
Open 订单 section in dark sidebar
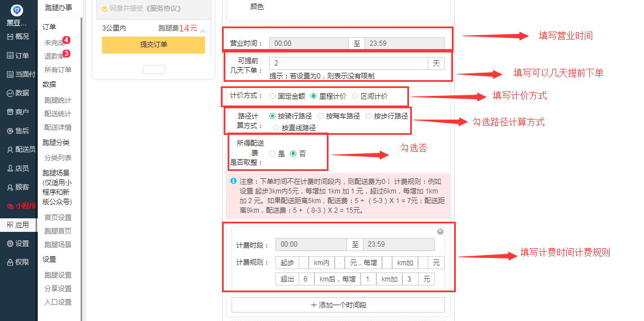tap(19, 55)
